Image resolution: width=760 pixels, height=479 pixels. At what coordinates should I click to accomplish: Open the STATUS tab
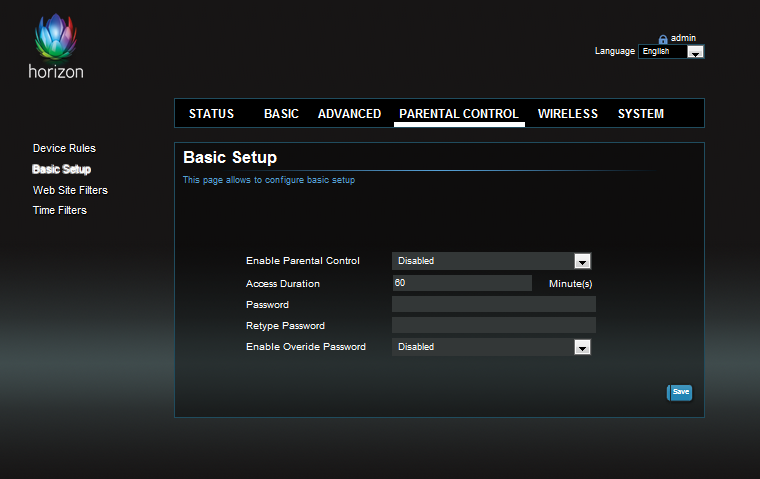pos(211,113)
